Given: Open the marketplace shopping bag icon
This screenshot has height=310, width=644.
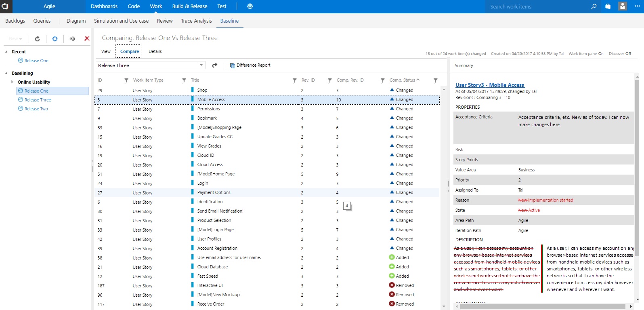Looking at the screenshot, I should tap(608, 6).
